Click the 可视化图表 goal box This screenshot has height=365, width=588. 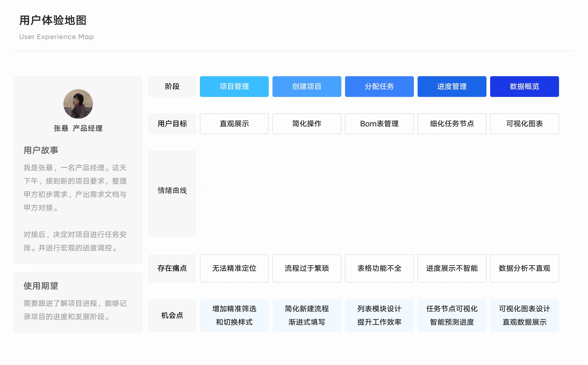point(524,124)
